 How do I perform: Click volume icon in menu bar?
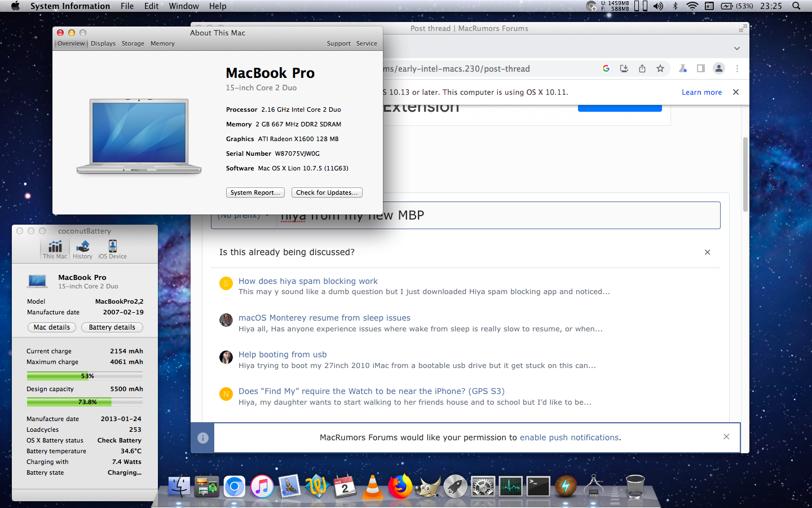coord(658,6)
